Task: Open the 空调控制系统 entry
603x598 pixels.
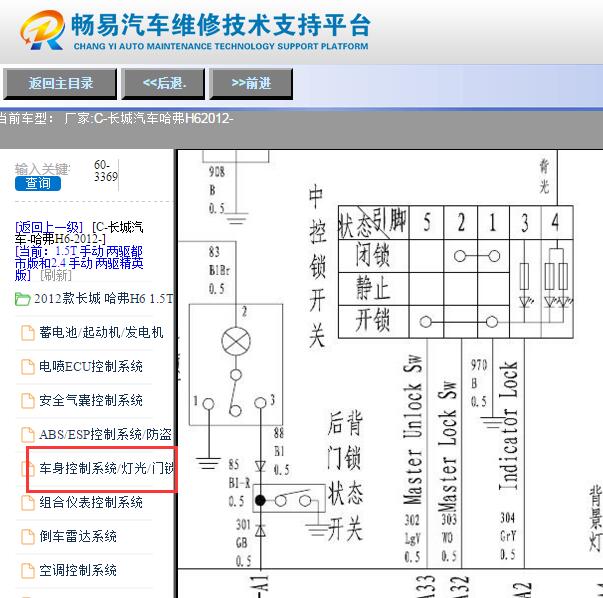Action: point(78,570)
